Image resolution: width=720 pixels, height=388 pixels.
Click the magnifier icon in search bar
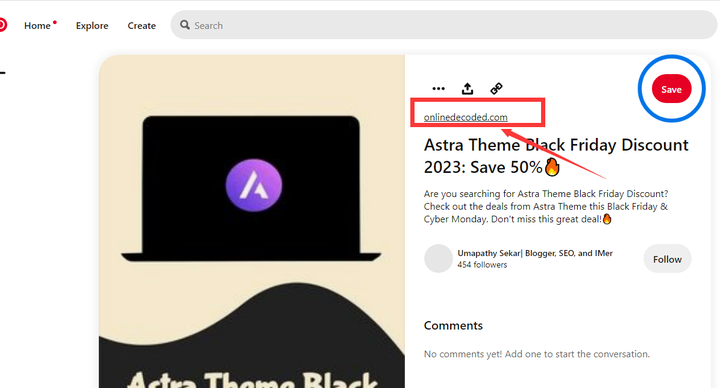tap(185, 25)
